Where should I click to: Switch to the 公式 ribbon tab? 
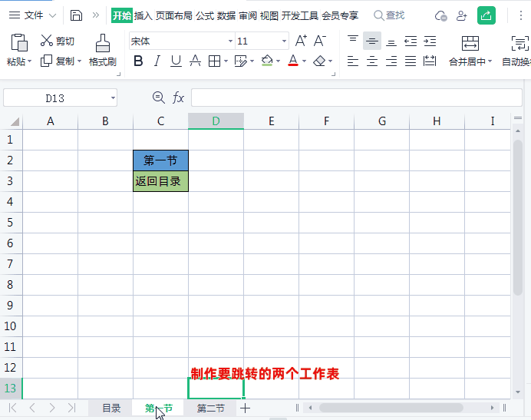pyautogui.click(x=205, y=15)
